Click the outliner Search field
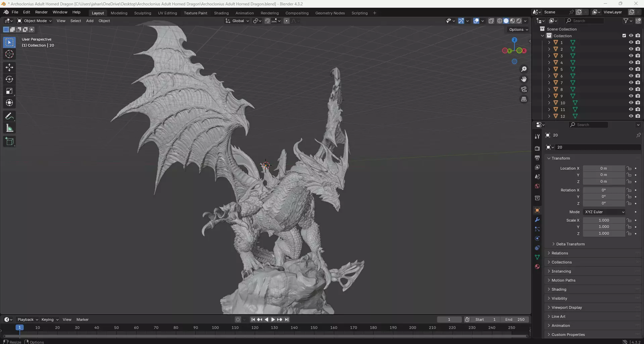The width and height of the screenshot is (644, 344). point(584,21)
